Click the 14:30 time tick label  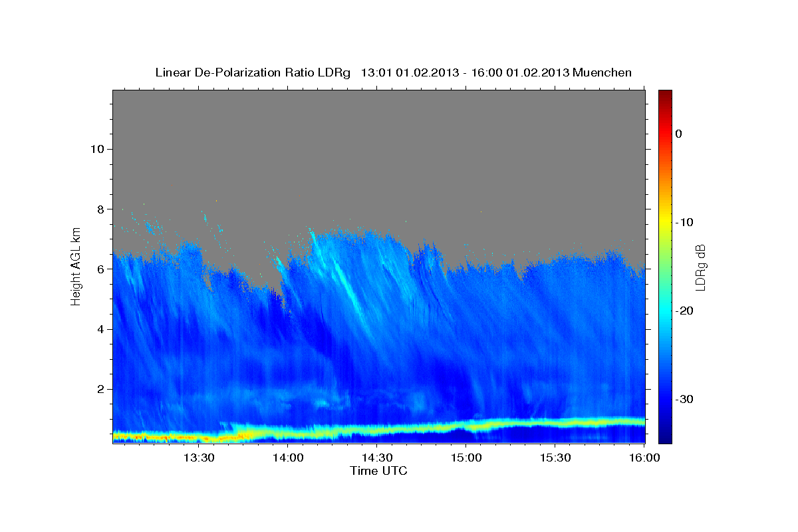(x=377, y=458)
